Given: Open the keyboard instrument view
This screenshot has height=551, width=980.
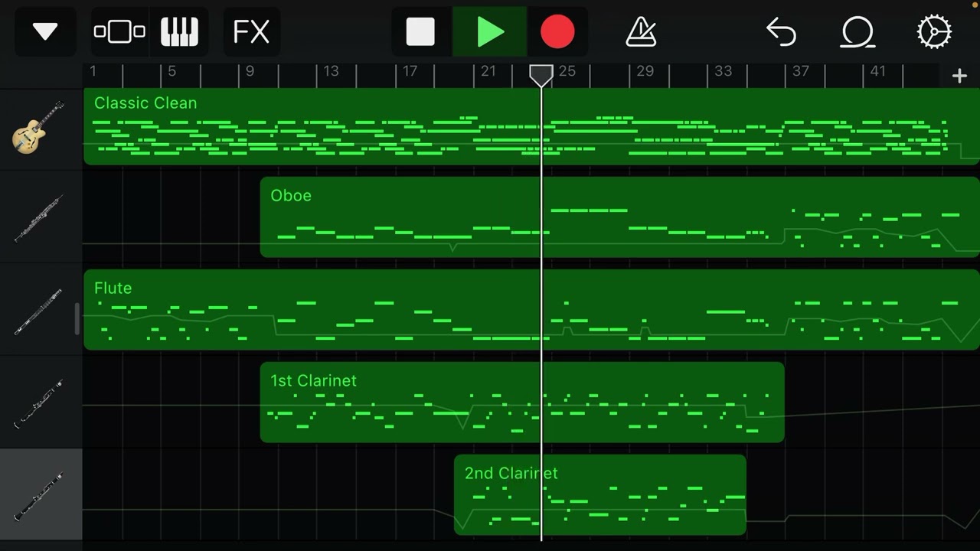Looking at the screenshot, I should point(179,32).
